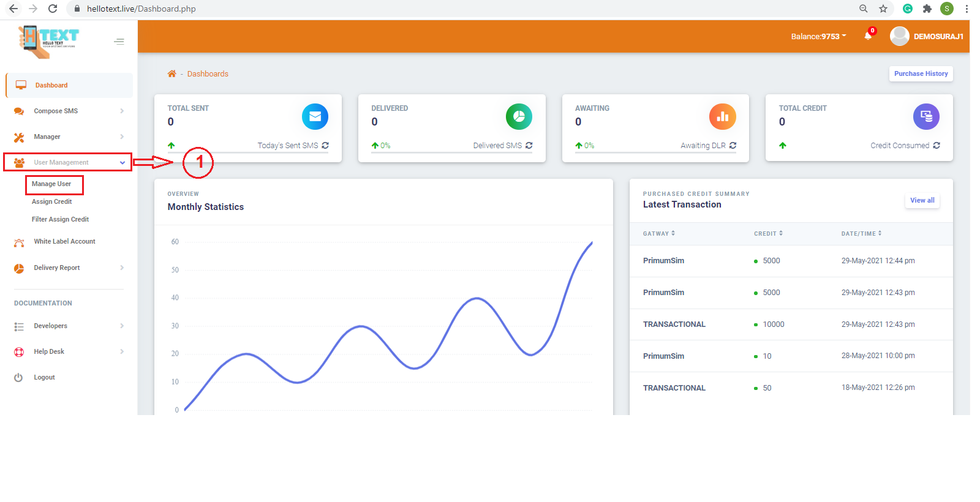Refresh the Delivered SMS counter
Viewport: 980px width, 502px height.
[x=529, y=146]
